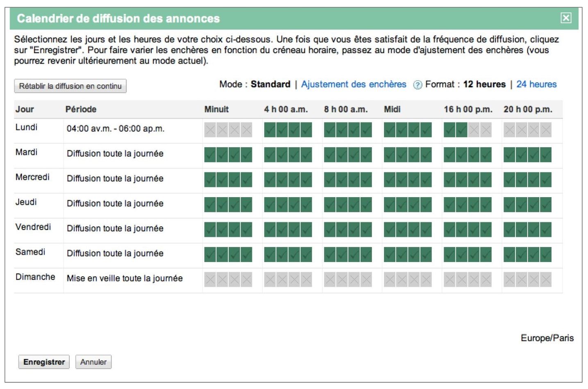Viewport: 588px width, 389px height.
Task: Switch time format to 24 heures
Action: coord(536,84)
